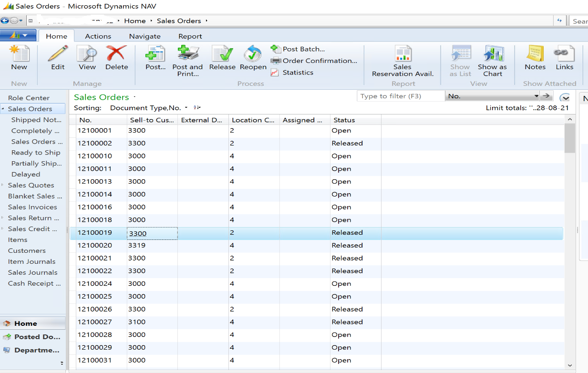This screenshot has width=588, height=373.
Task: Collapse the Sales Orders tree node
Action: pyautogui.click(x=3, y=109)
